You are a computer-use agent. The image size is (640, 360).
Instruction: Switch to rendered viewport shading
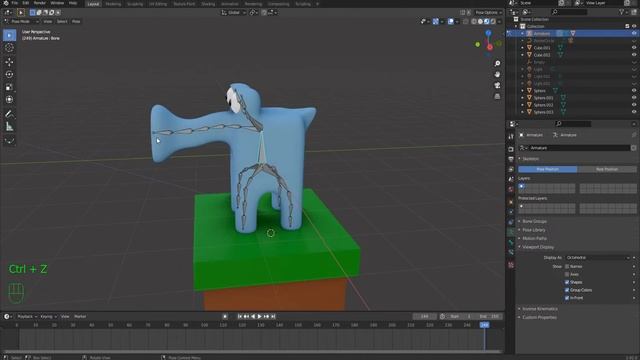(x=493, y=21)
